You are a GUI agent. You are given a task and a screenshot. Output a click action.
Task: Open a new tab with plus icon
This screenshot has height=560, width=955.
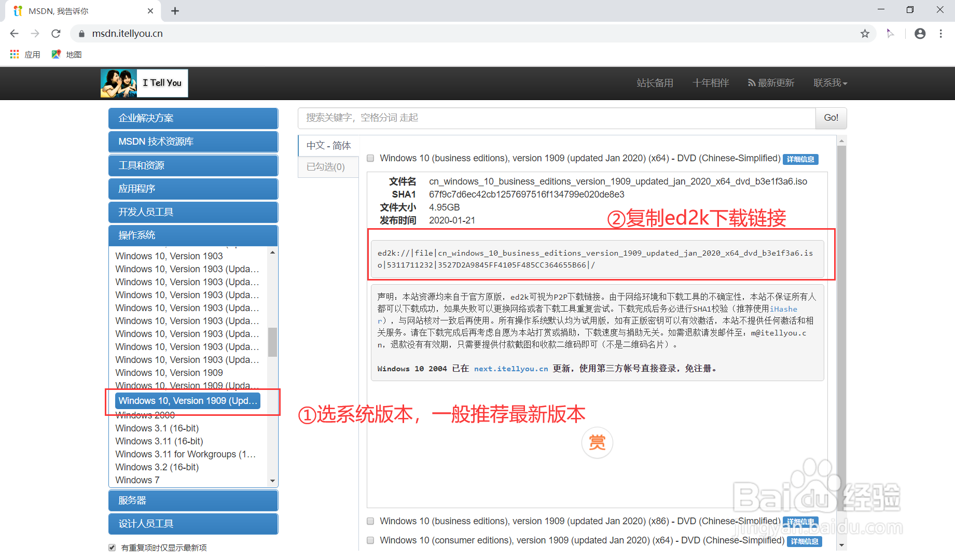175,11
